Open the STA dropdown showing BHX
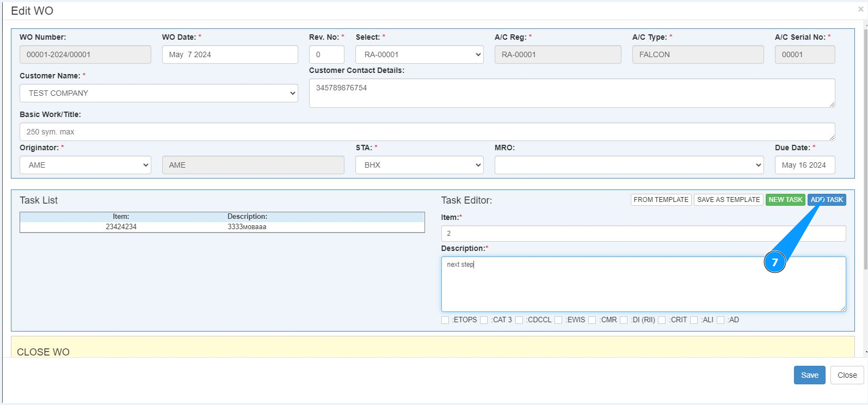Viewport: 868px width, 405px height. (419, 165)
